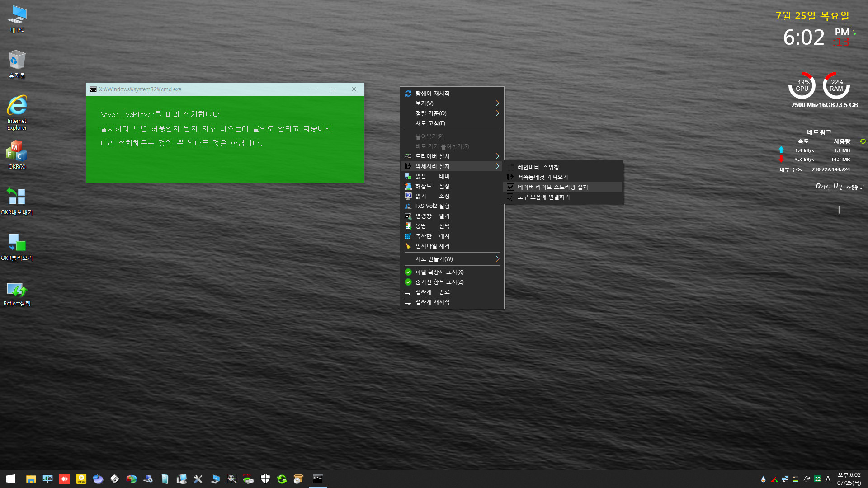Expand the 정렬 기준(O) submenu arrow
This screenshot has height=488, width=868.
point(497,113)
